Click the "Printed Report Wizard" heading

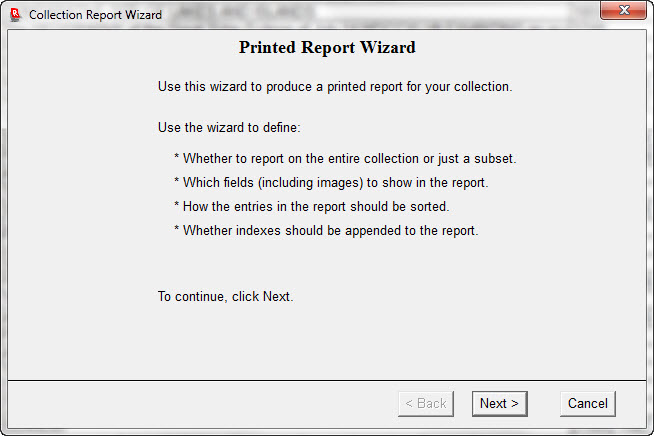[x=327, y=47]
